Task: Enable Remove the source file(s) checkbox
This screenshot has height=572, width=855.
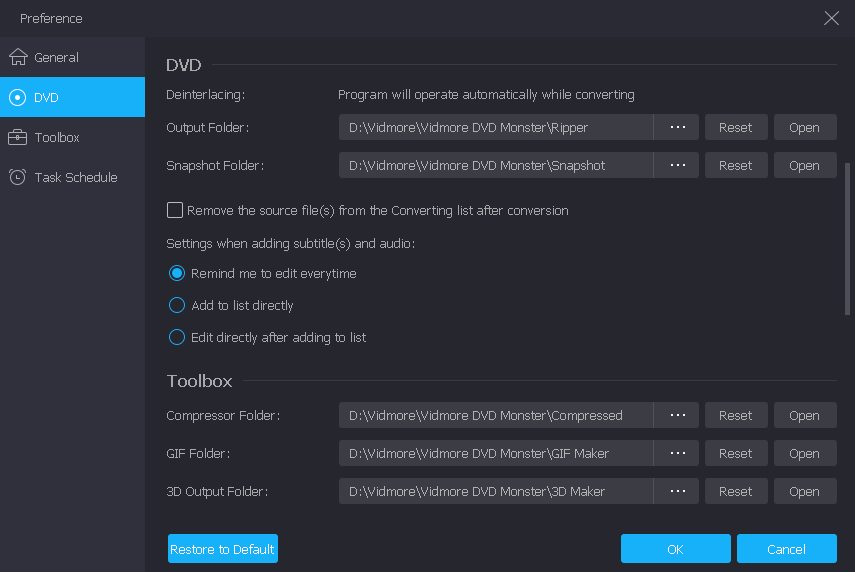Action: coord(175,210)
